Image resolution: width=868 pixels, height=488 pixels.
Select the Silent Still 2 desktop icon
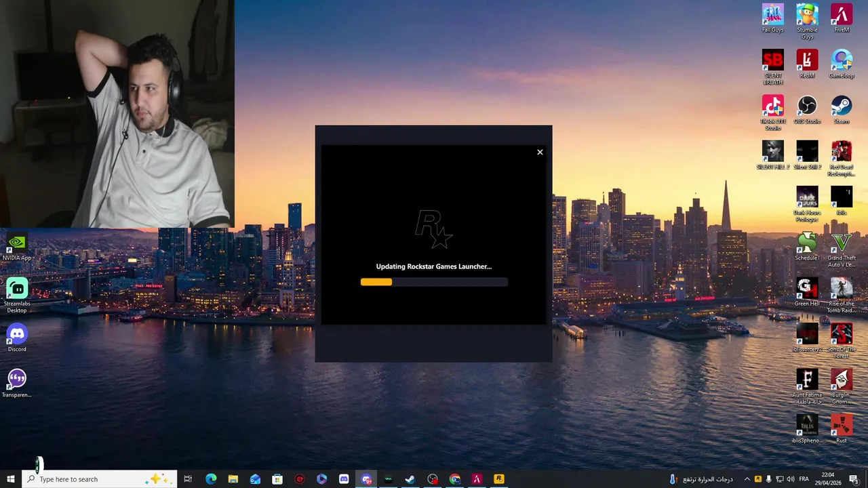[807, 155]
